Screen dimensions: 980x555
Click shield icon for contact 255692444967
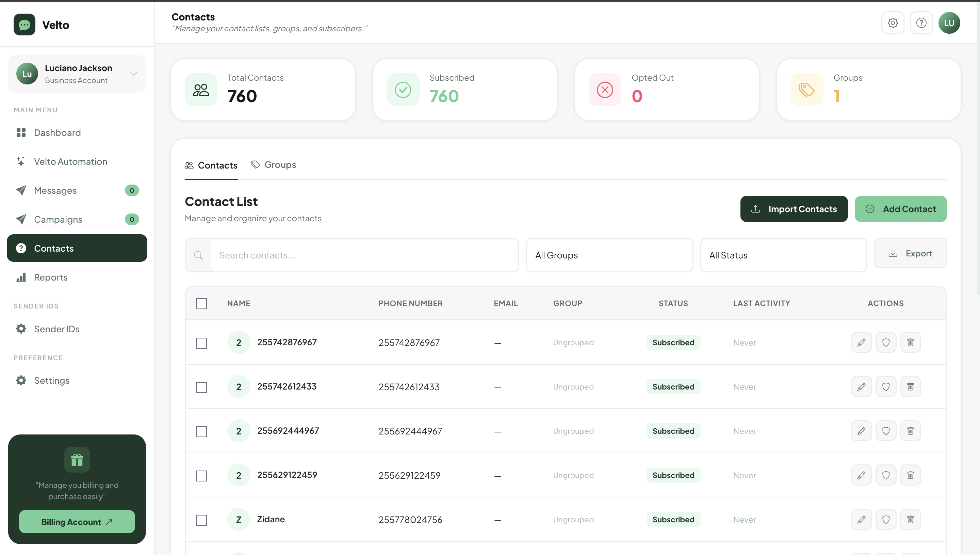(x=885, y=431)
